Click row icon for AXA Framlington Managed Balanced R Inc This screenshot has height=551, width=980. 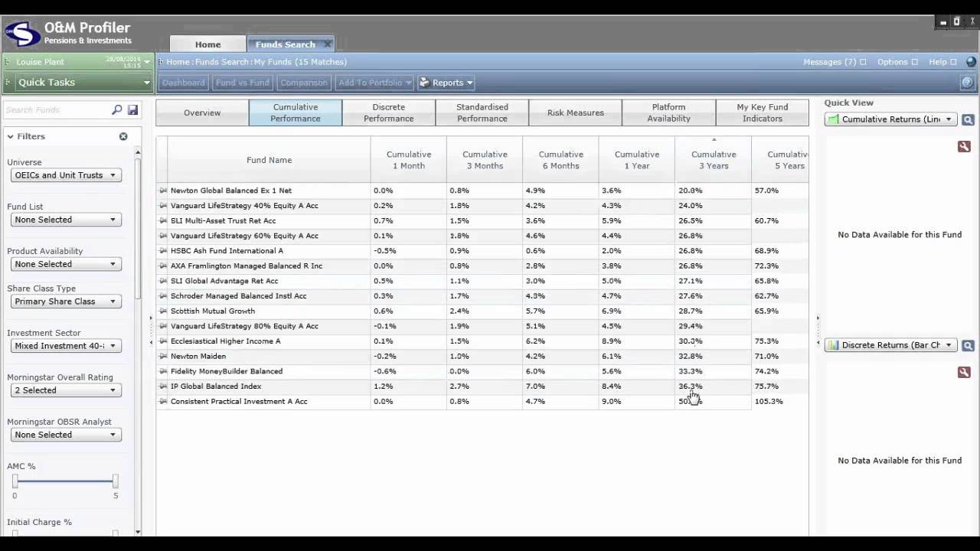tap(162, 266)
